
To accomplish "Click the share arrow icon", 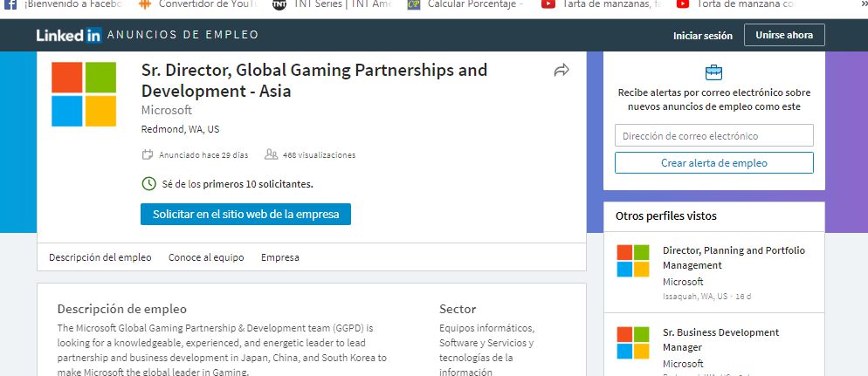I will coord(561,71).
